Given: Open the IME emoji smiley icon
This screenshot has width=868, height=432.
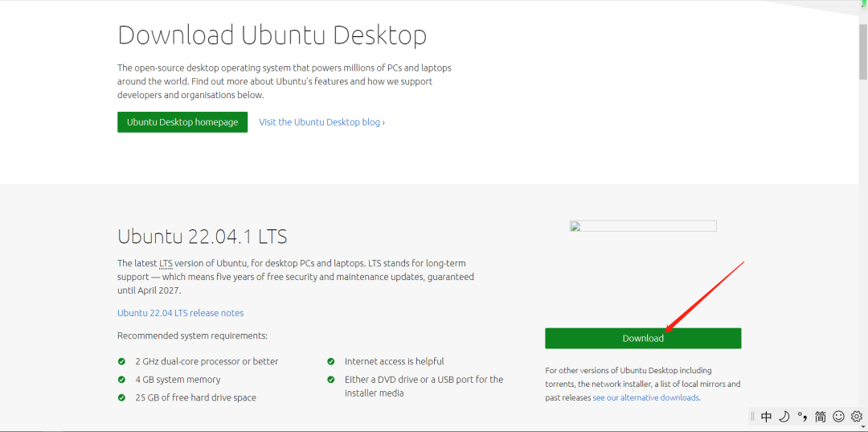Looking at the screenshot, I should coord(838,417).
